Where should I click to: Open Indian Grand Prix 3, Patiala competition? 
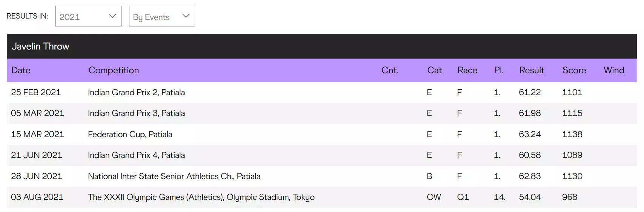(136, 113)
